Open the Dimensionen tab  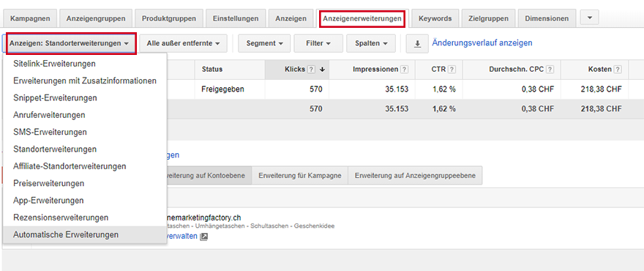click(547, 18)
